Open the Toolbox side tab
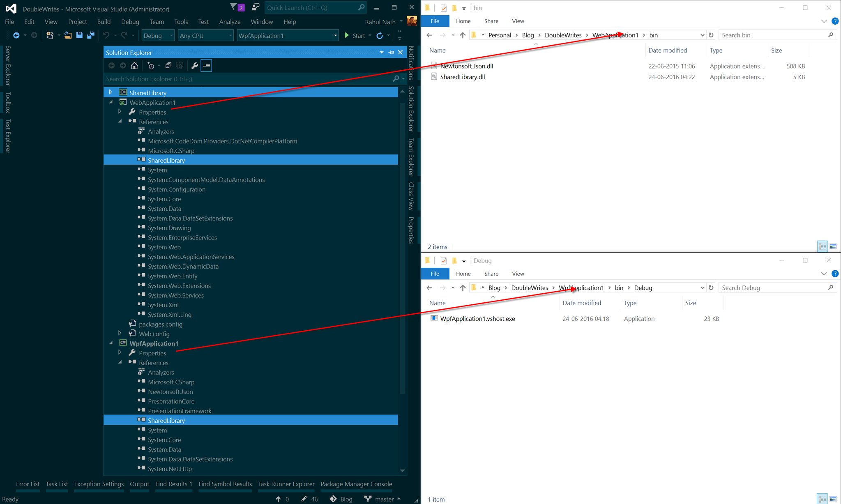841x504 pixels. 7,102
